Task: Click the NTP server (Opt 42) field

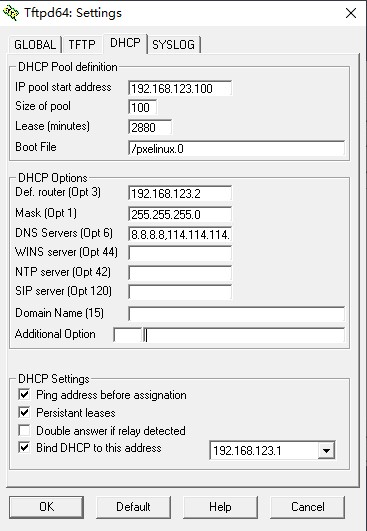Action: [180, 273]
